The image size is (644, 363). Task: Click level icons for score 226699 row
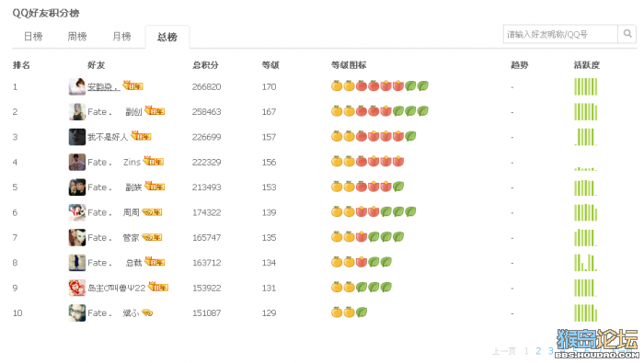[x=374, y=136]
